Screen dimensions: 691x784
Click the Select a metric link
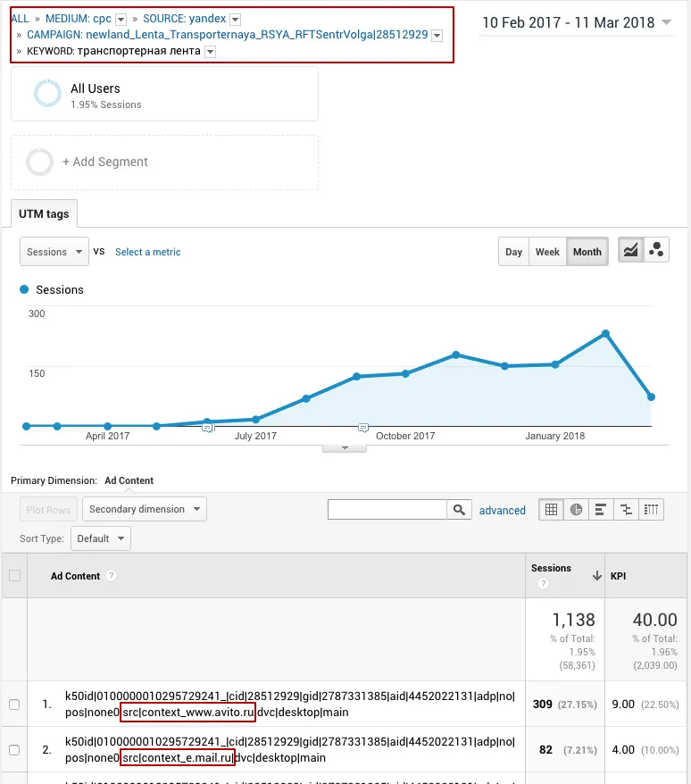pyautogui.click(x=147, y=252)
